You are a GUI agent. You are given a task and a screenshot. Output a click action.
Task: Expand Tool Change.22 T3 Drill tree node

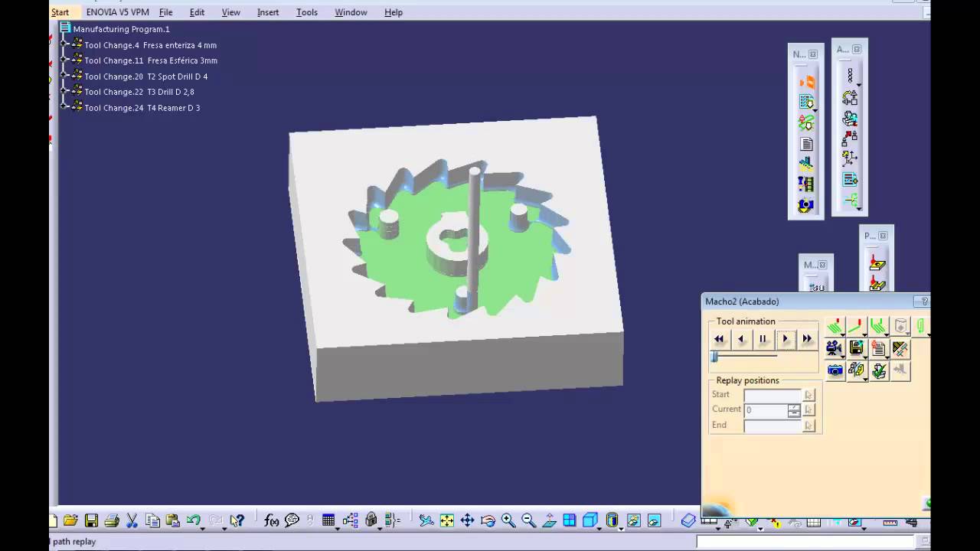click(x=64, y=91)
